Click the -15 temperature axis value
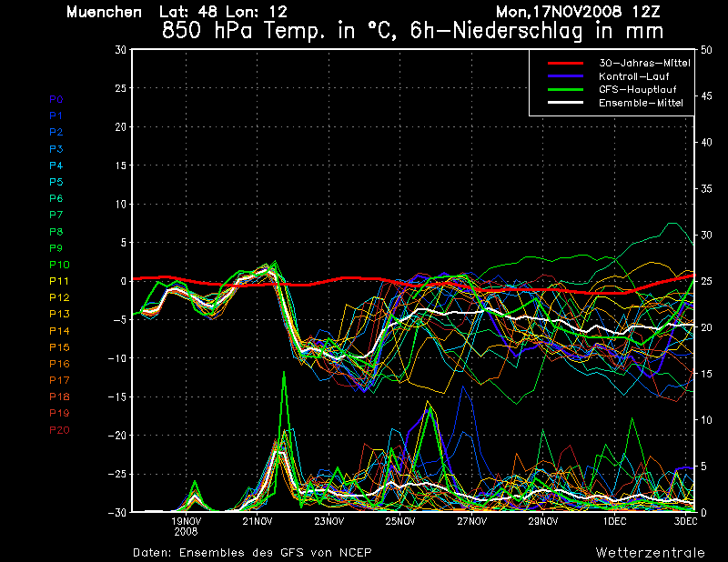 [x=117, y=397]
